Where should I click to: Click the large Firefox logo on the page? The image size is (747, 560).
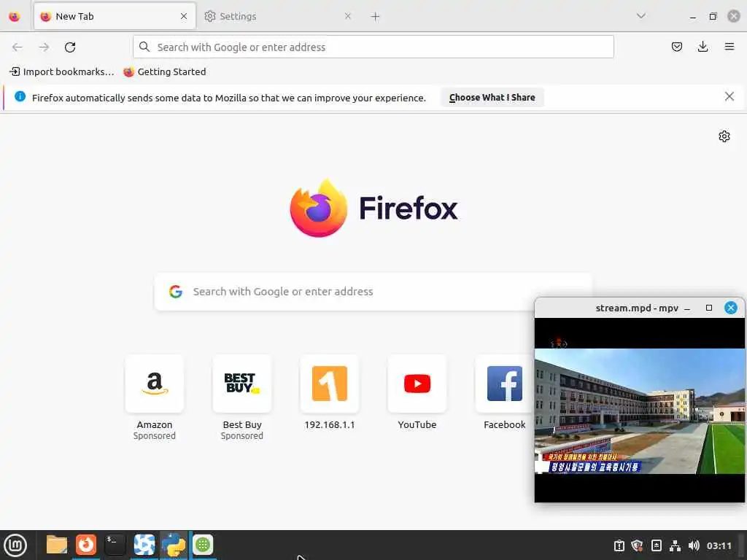click(318, 208)
